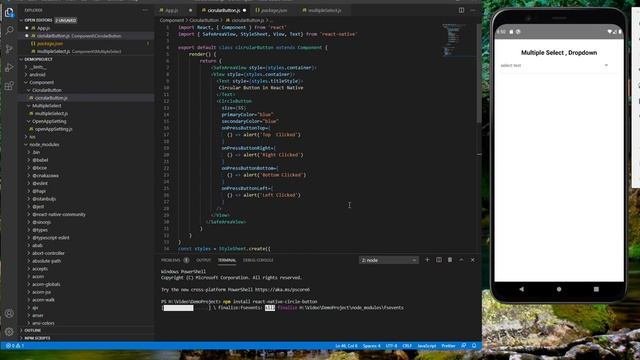Viewport: 640px width, 360px height.
Task: Click the editor vertical scrollbar
Action: tap(479, 73)
